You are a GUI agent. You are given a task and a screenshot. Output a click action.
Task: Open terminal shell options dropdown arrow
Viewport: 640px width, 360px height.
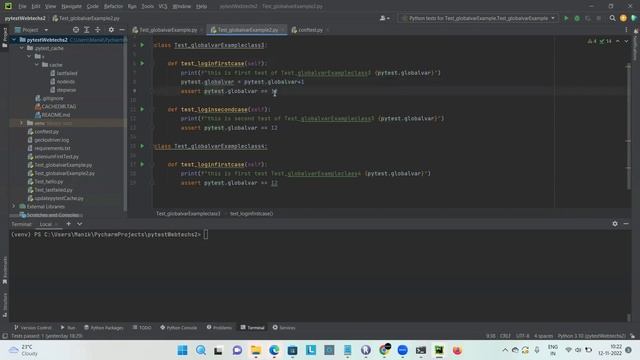80,224
